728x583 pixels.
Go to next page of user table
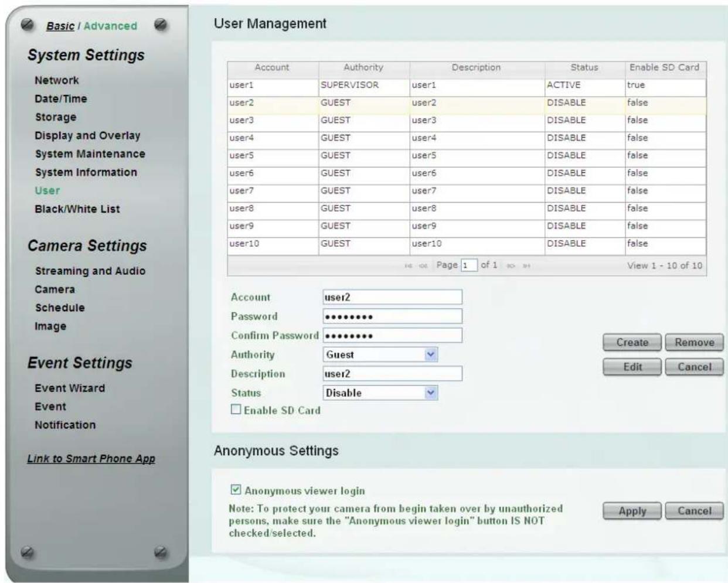511,266
